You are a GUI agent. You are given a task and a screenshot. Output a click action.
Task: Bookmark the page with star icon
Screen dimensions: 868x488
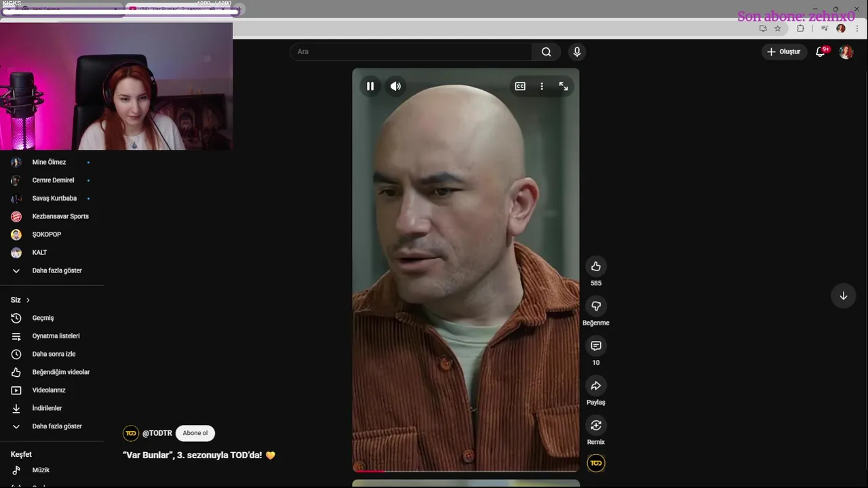coord(778,28)
